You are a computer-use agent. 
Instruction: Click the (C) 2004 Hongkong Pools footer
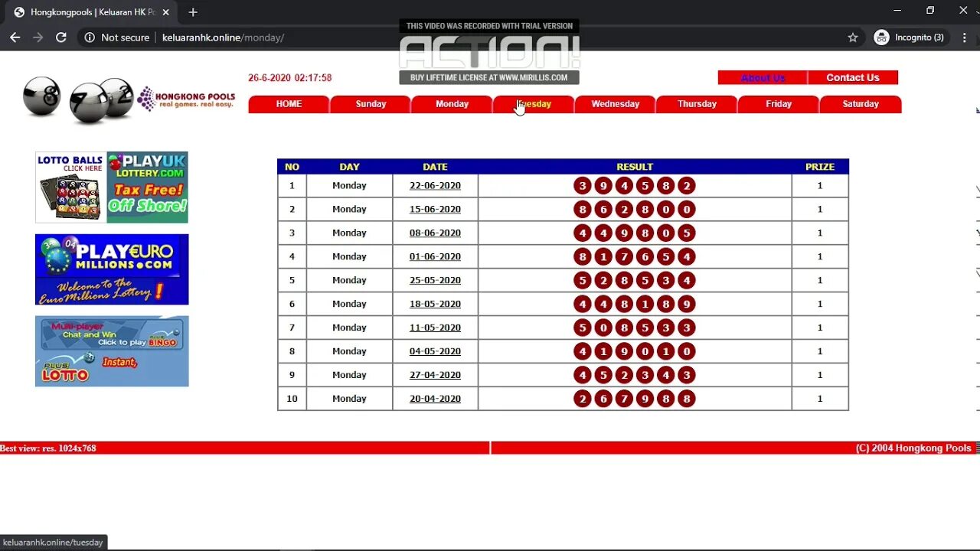(913, 448)
